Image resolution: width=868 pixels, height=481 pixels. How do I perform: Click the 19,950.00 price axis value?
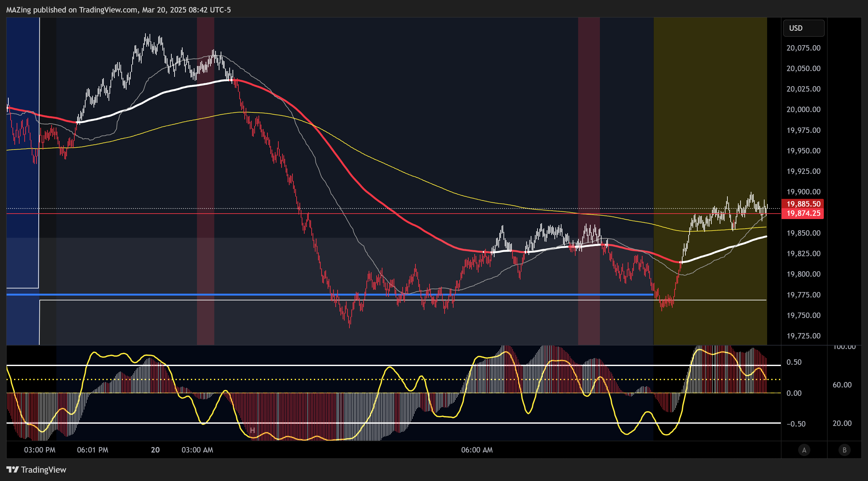[x=803, y=151]
